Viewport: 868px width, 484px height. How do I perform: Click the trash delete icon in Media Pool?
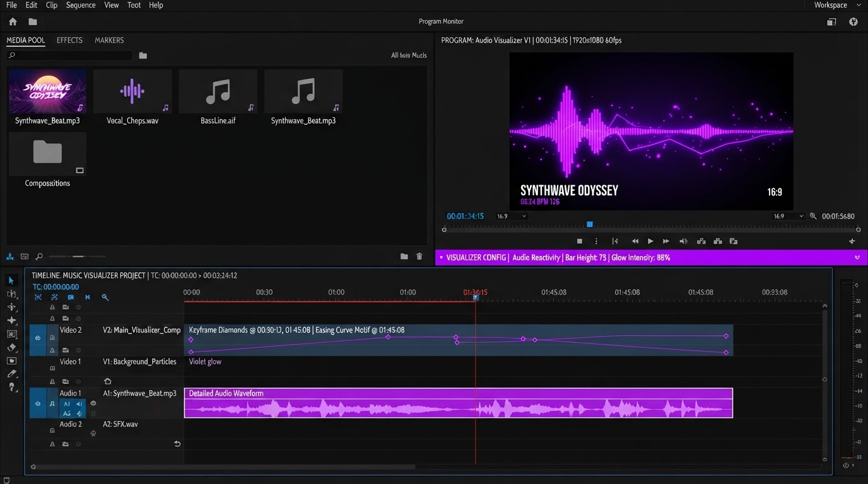[419, 256]
